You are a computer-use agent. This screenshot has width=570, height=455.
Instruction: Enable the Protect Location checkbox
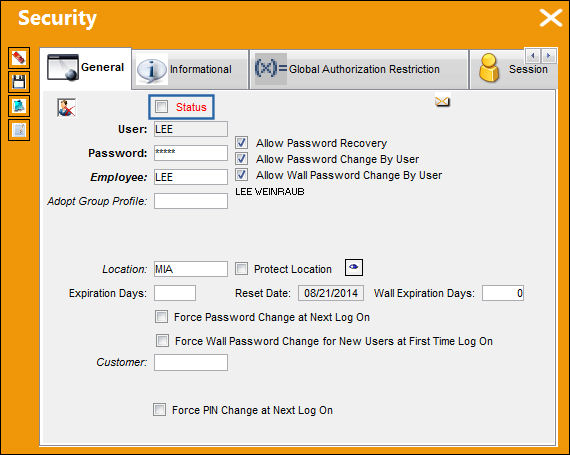[241, 269]
